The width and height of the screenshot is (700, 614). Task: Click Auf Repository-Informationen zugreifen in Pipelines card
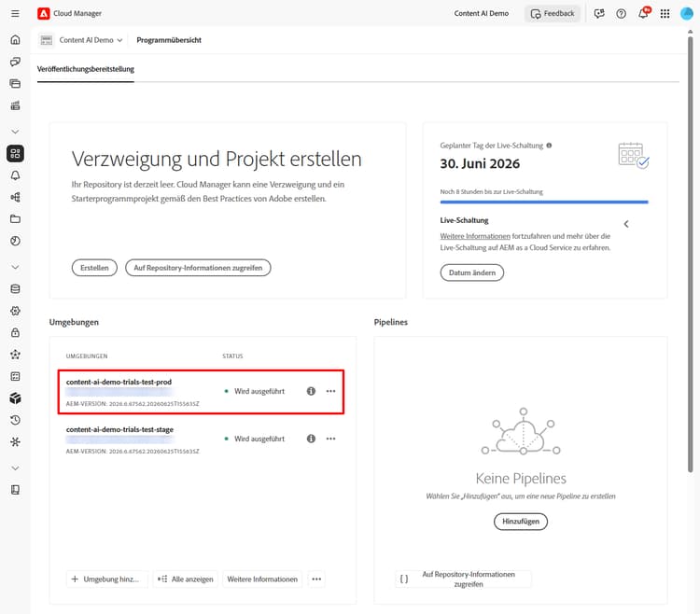[463, 579]
